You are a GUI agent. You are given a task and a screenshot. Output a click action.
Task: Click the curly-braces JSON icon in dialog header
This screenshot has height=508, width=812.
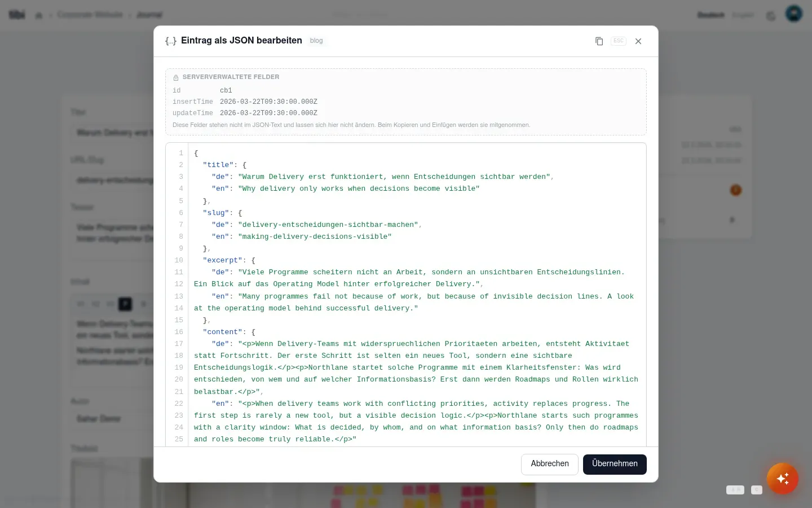[170, 41]
